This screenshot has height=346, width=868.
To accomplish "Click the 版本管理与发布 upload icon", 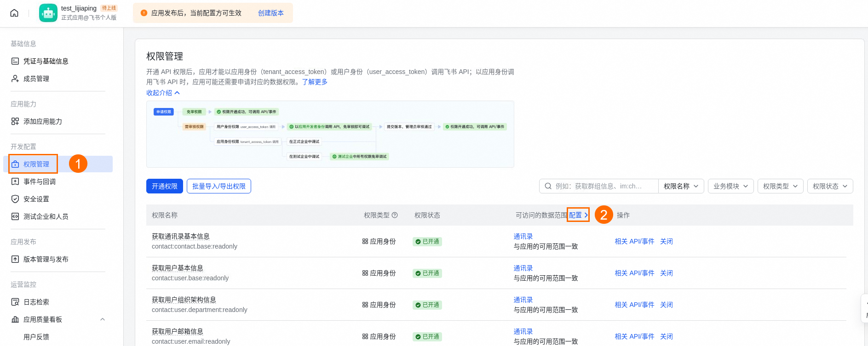I will (15, 259).
